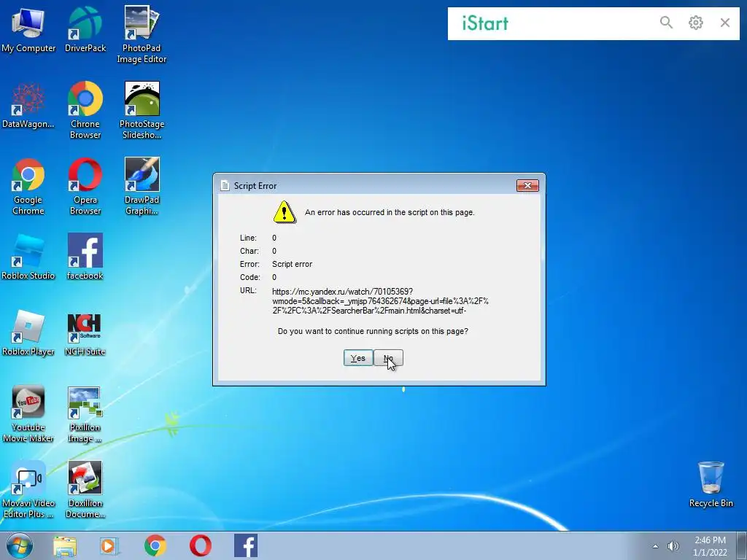Click Show Desktop strip at taskbar end
747x560 pixels.
click(x=742, y=545)
